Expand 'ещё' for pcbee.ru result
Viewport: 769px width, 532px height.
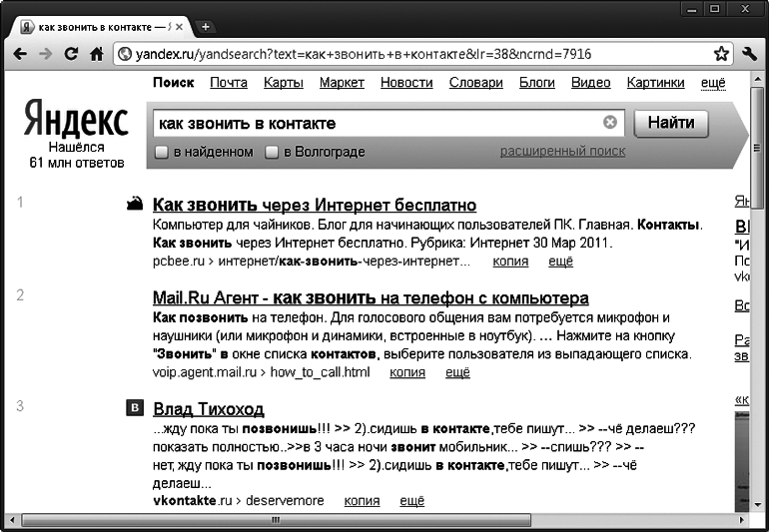560,262
